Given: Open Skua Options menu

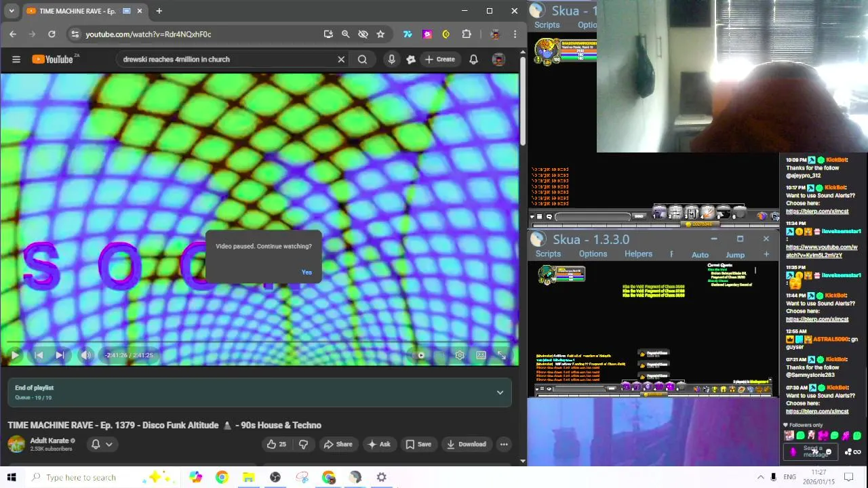Looking at the screenshot, I should (x=593, y=254).
